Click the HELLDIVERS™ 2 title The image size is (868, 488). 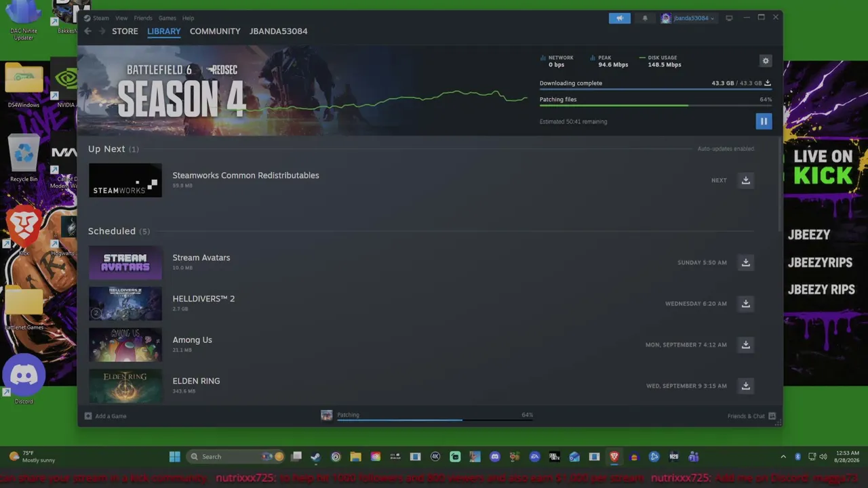pyautogui.click(x=203, y=299)
